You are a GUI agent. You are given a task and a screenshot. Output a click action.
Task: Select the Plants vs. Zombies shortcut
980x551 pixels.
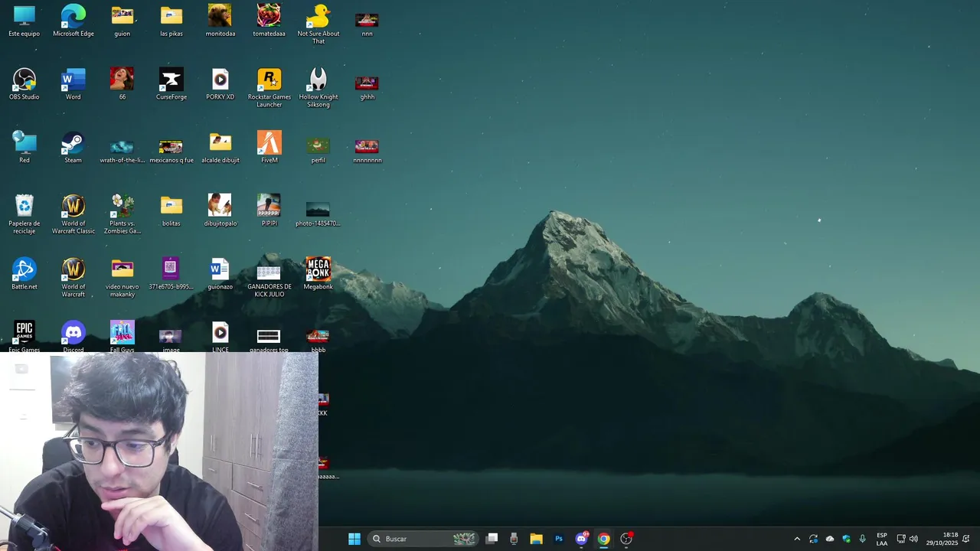point(122,214)
